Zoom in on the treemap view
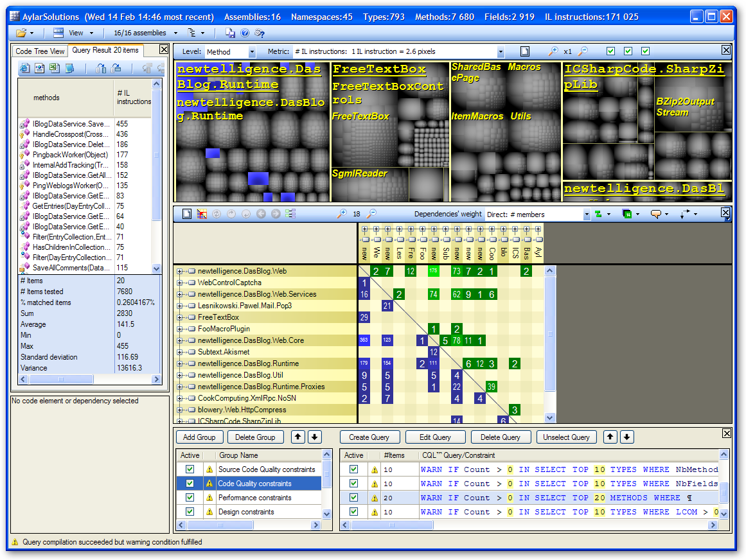 point(553,51)
